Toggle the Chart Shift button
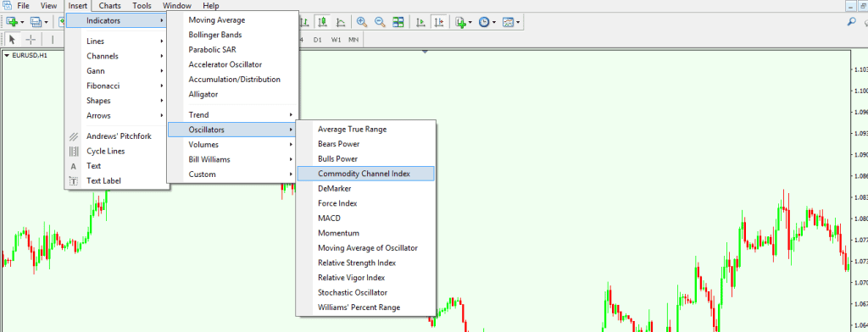This screenshot has width=868, height=332. pyautogui.click(x=439, y=22)
